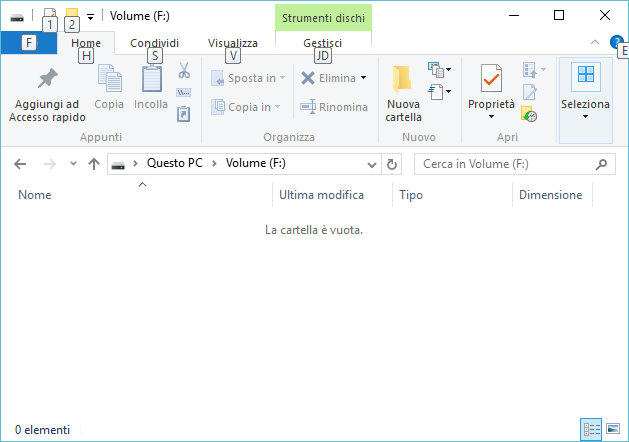Open recent locations dropdown

coord(73,164)
